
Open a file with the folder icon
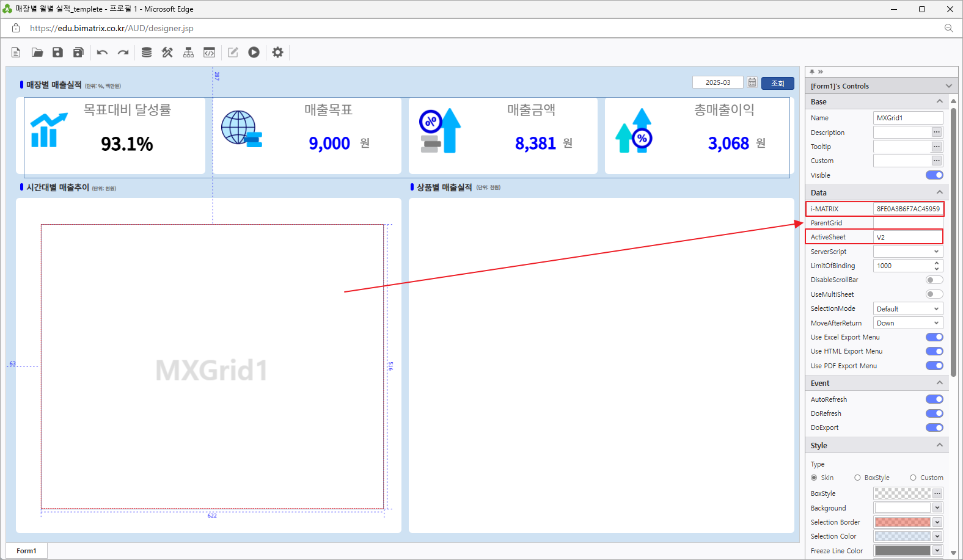37,53
